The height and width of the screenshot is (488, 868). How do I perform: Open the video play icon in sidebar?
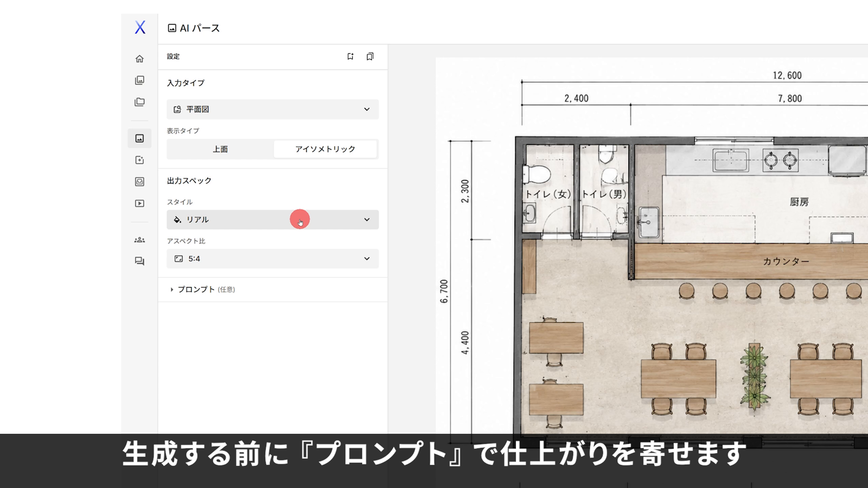(139, 203)
